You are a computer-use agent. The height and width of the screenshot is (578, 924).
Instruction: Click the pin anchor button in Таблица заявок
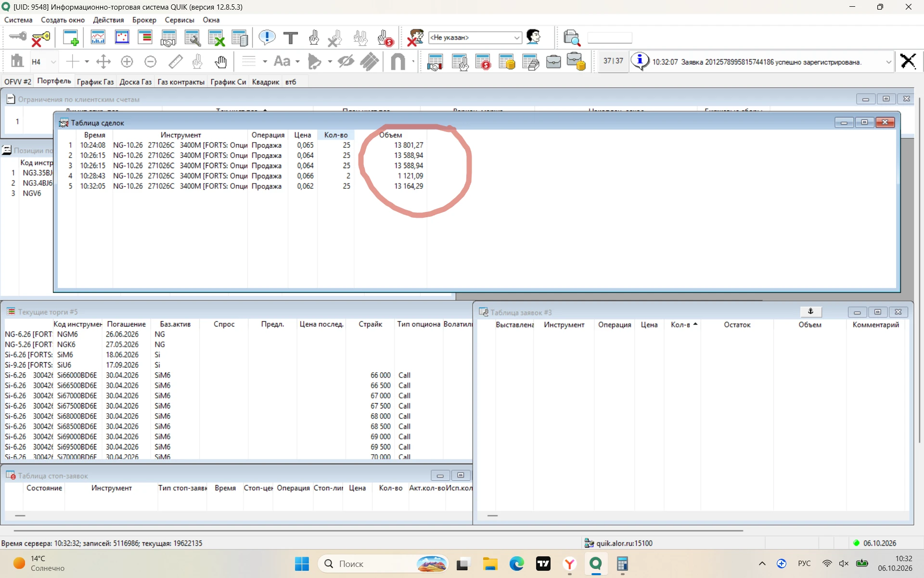[810, 312]
